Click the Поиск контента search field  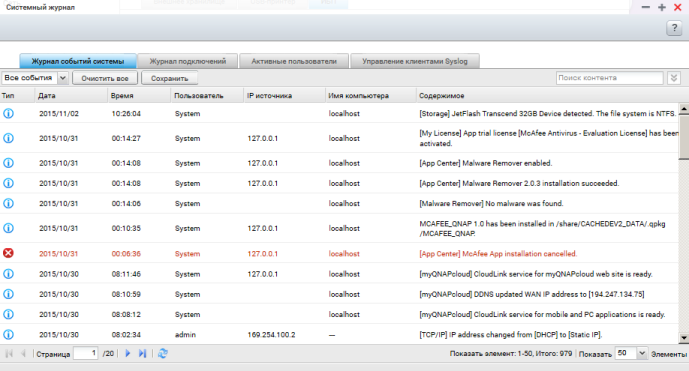(609, 78)
